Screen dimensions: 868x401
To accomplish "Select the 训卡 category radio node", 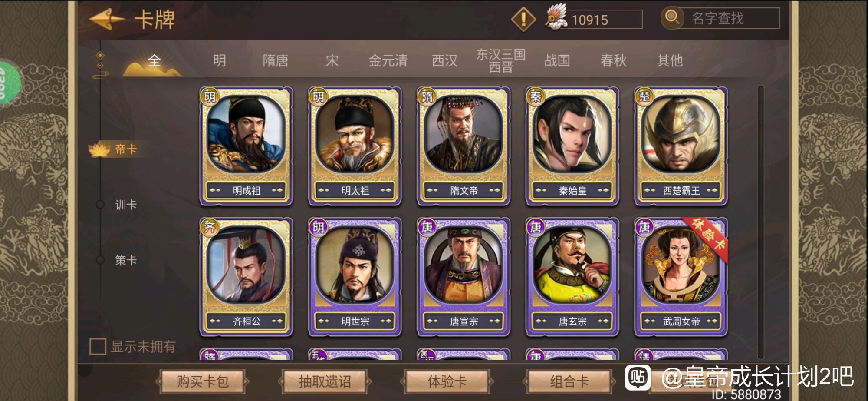I will coord(100,205).
